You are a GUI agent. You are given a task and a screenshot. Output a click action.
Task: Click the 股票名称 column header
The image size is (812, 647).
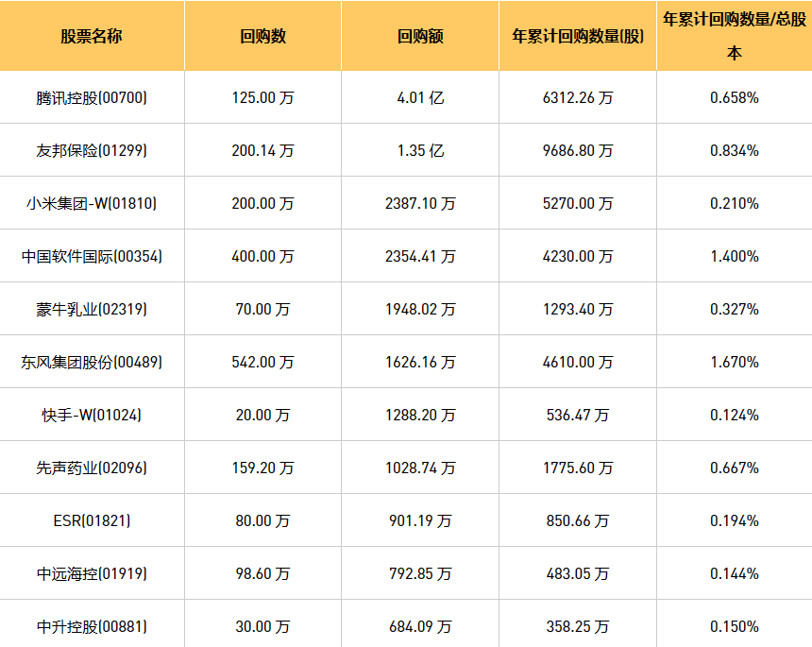[x=92, y=37]
